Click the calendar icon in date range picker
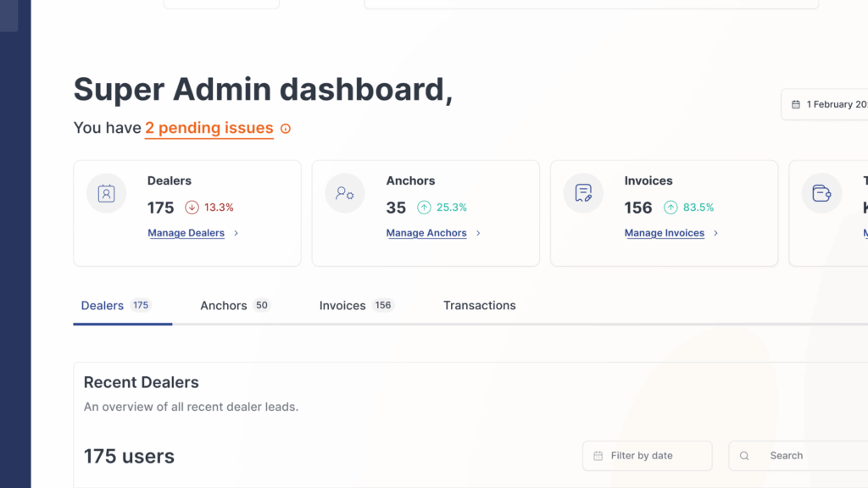The image size is (868, 488). pos(795,105)
